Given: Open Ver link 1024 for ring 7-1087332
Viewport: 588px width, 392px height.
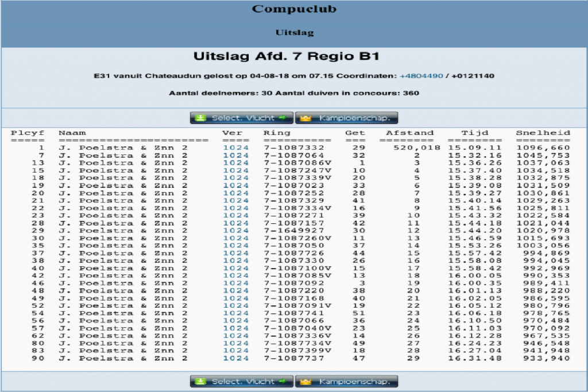Looking at the screenshot, I should click(235, 148).
